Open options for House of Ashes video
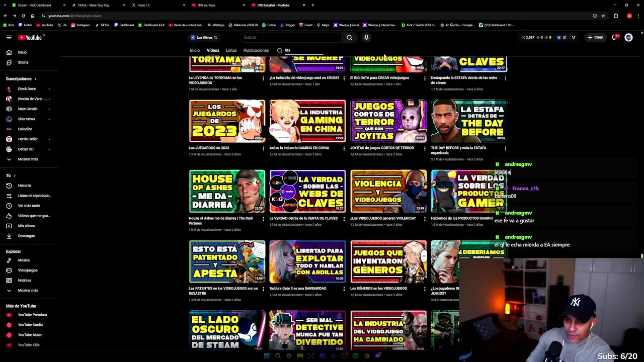The height and width of the screenshot is (362, 644). pos(263,219)
